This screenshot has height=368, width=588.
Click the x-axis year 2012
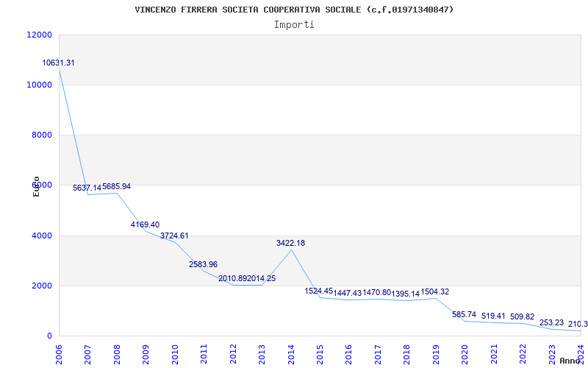[x=233, y=355]
